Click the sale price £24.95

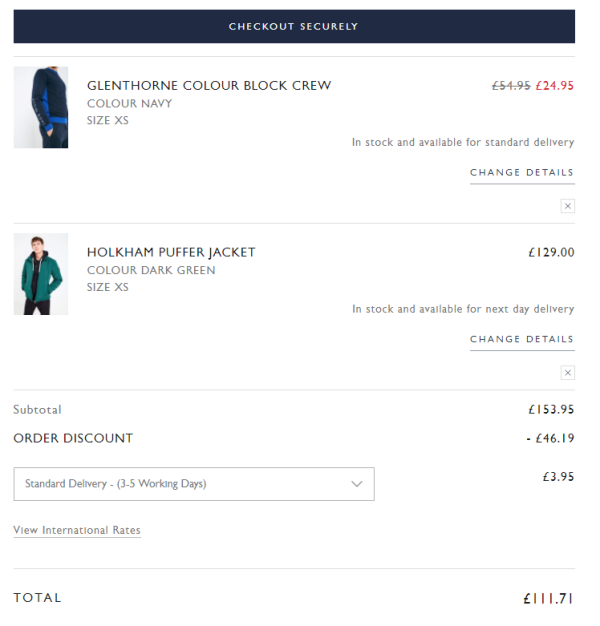point(554,85)
